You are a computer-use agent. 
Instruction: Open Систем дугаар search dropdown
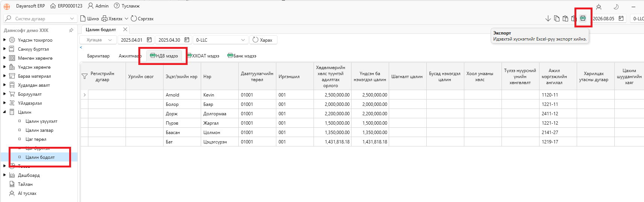72,18
